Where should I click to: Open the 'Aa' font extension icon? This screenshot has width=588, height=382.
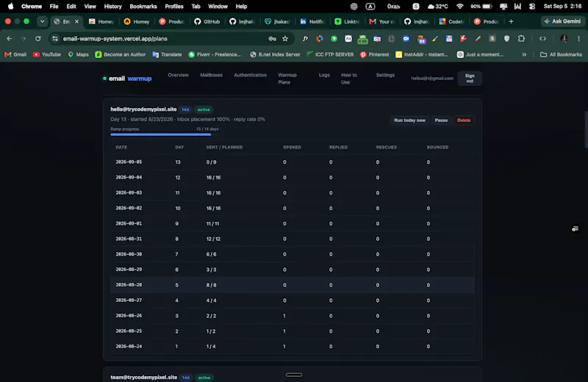348,39
